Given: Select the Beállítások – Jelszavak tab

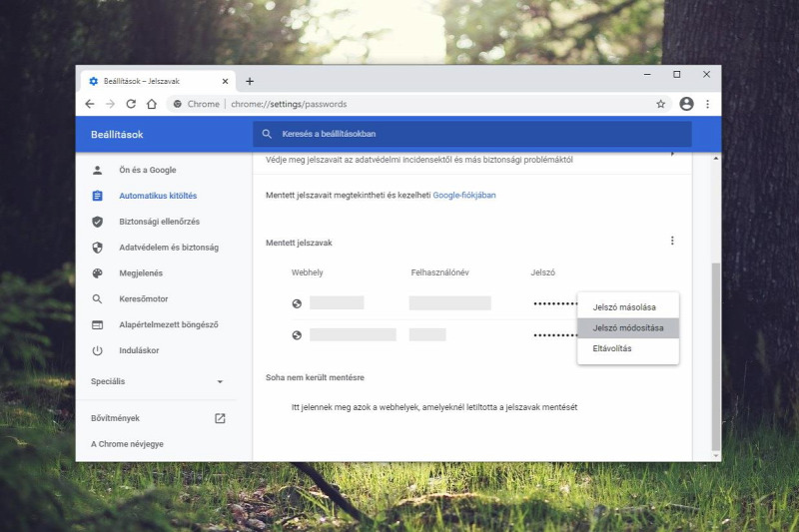Looking at the screenshot, I should click(x=158, y=81).
